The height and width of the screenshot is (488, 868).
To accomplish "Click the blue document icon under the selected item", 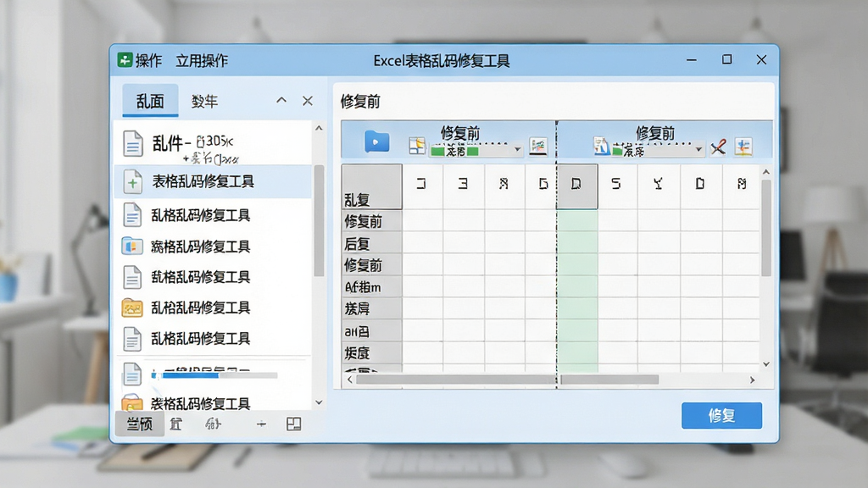I will point(132,214).
